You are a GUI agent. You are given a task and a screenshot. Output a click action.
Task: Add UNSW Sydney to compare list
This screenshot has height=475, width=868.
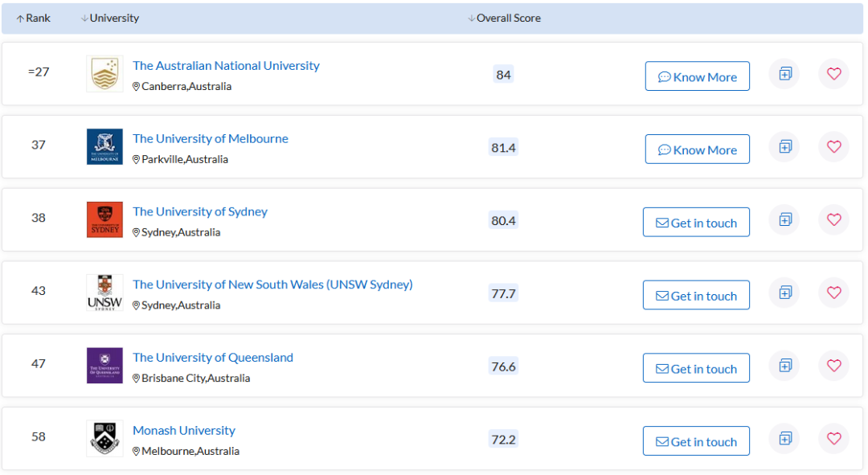coord(785,293)
